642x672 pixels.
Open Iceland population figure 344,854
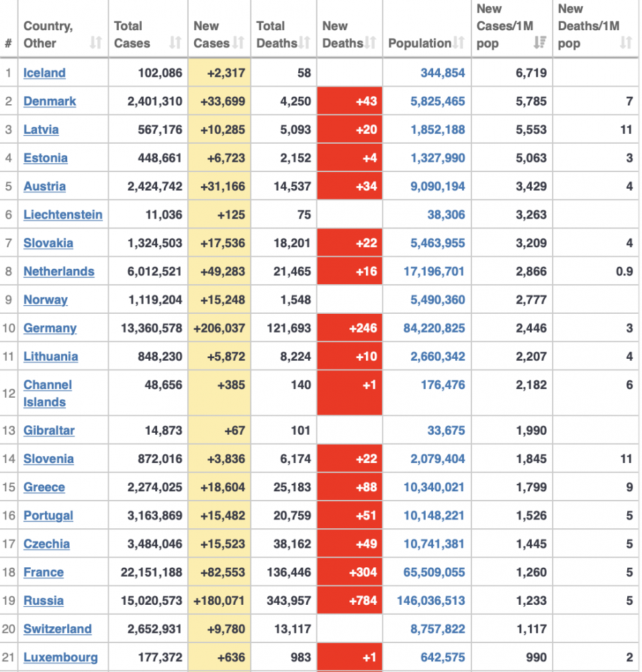(x=443, y=73)
